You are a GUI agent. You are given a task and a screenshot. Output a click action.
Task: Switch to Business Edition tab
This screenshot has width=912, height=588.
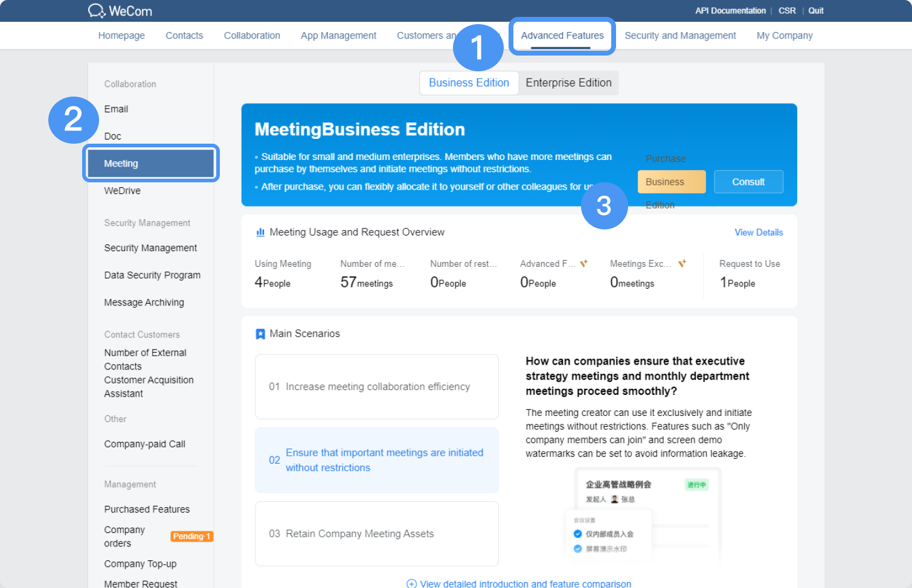469,83
